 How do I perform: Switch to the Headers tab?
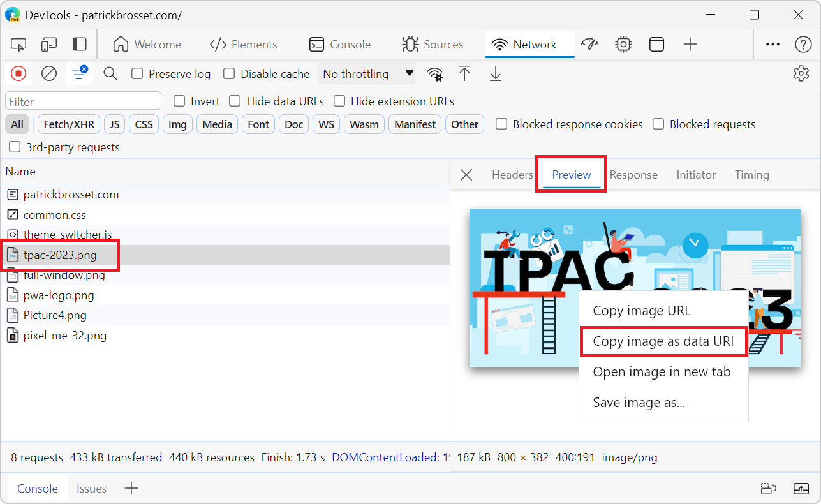click(512, 174)
